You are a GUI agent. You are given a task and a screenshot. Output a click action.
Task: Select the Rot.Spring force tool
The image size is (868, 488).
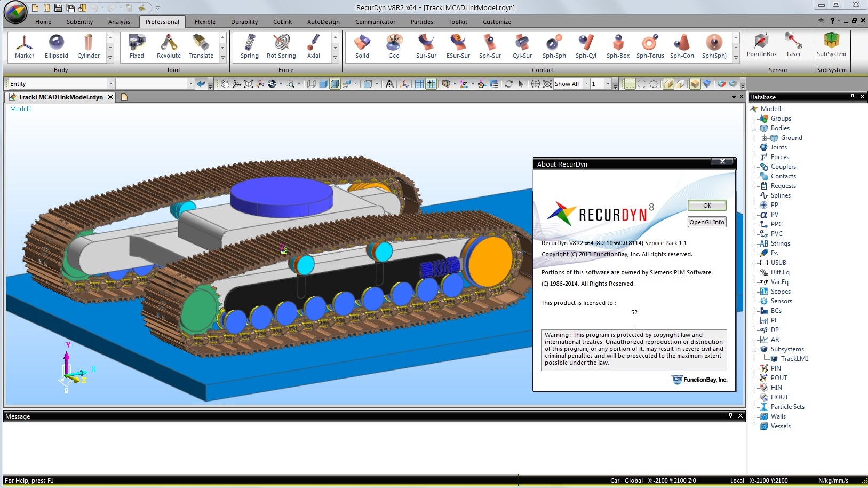[281, 46]
